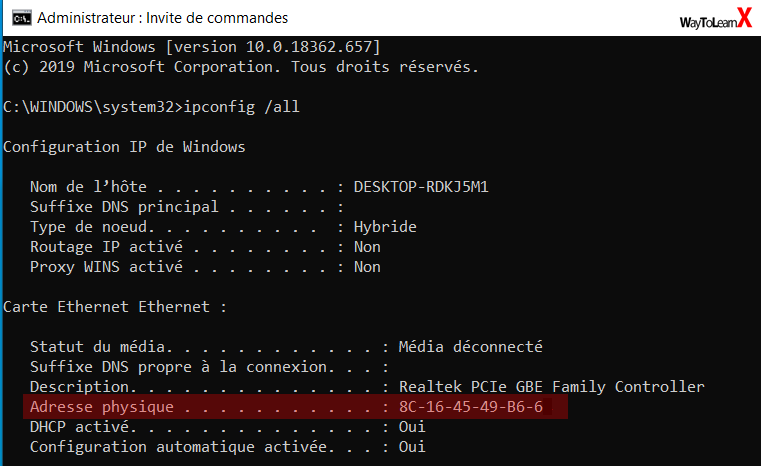Click the red X in WayToLearnX logo

click(x=745, y=18)
